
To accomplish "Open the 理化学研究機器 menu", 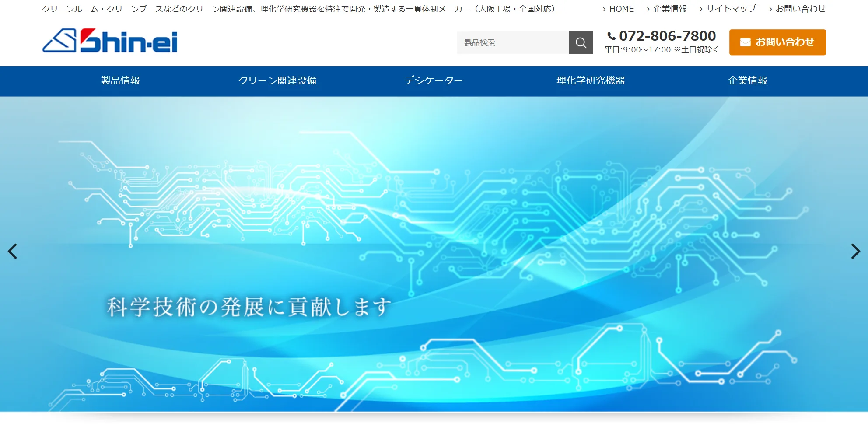I will click(591, 80).
